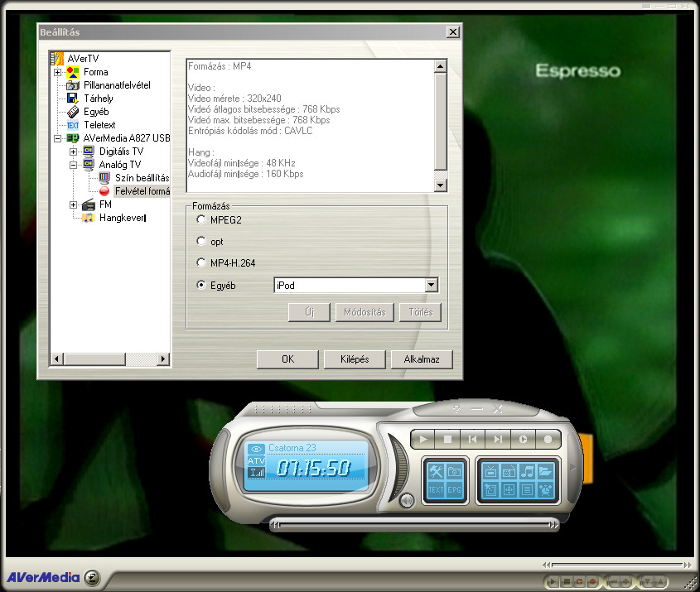700x592 pixels.
Task: Skip to next on remote panel
Action: click(498, 440)
